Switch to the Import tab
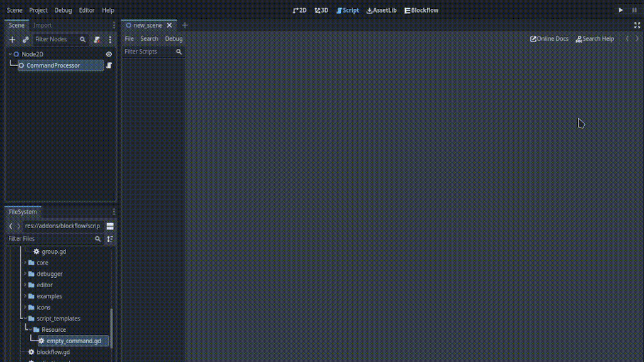Image resolution: width=644 pixels, height=362 pixels. (x=43, y=25)
